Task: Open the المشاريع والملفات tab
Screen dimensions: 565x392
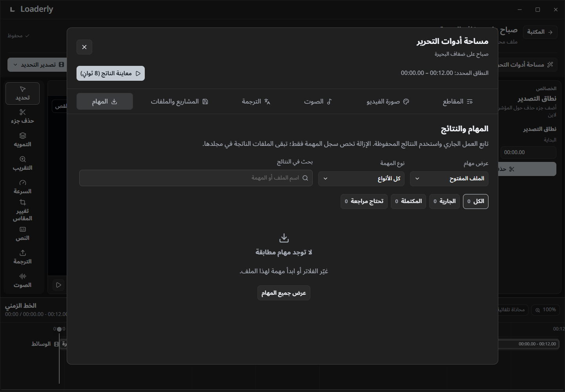Action: click(x=179, y=102)
